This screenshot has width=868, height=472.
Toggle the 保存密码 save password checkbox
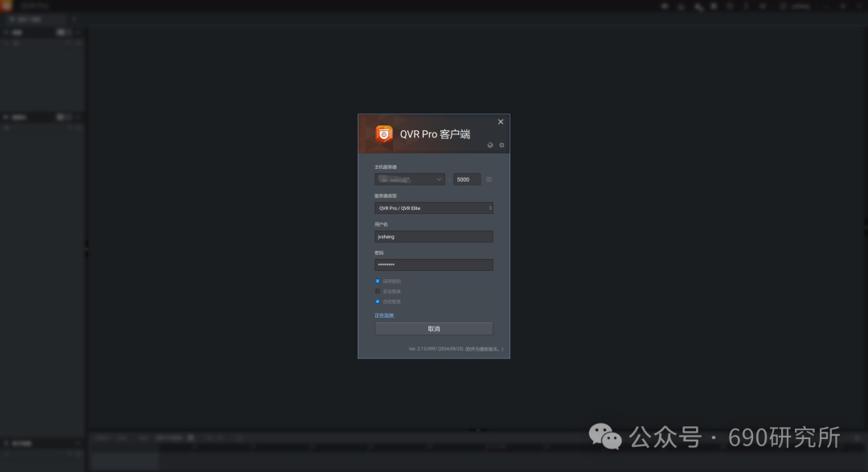pos(378,281)
